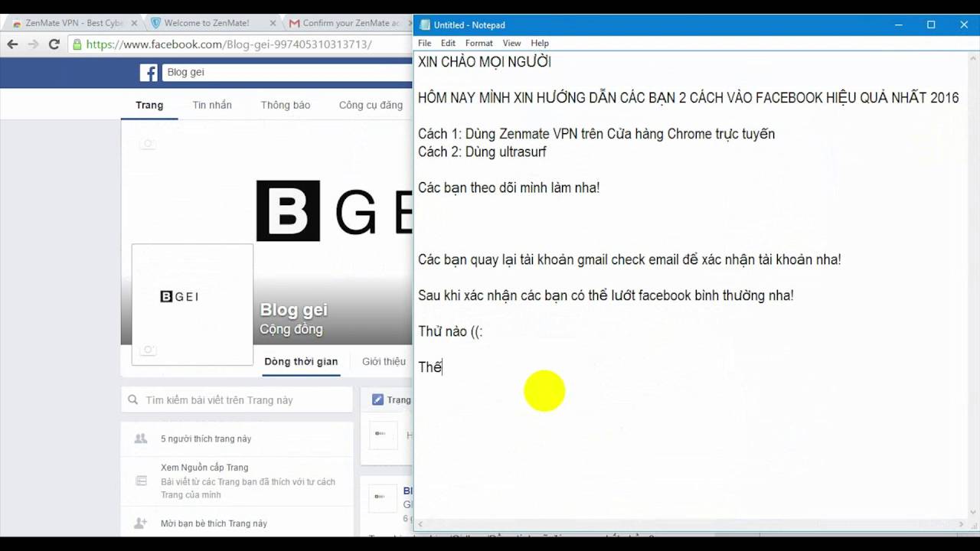The image size is (980, 551).
Task: Click the Chrome back arrow
Action: (12, 44)
